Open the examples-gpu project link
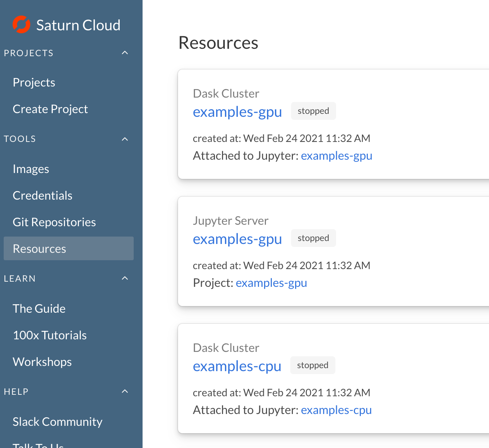489x448 pixels. 271,283
